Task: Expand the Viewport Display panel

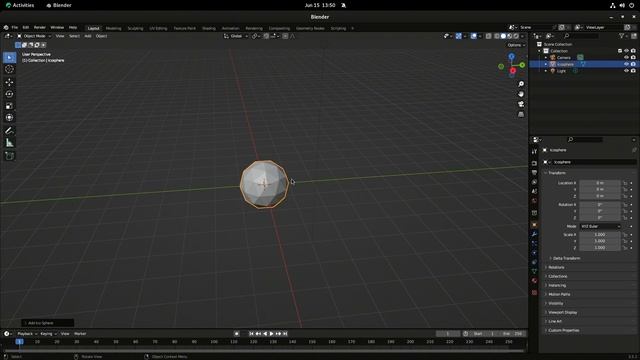Action: [561, 312]
